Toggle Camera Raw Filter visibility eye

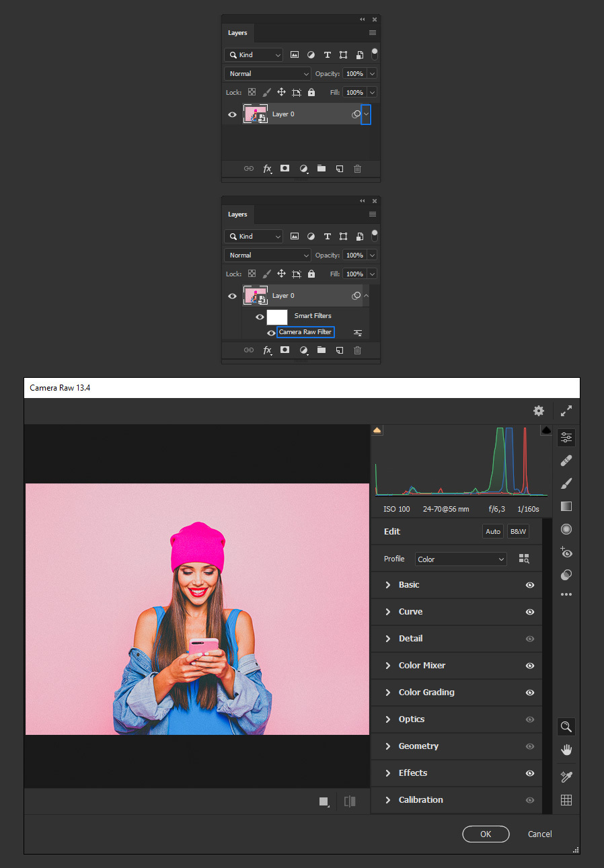pos(271,333)
